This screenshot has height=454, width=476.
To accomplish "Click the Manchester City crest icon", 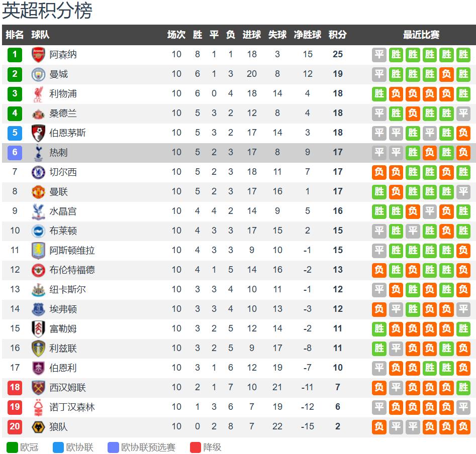I will [38, 74].
